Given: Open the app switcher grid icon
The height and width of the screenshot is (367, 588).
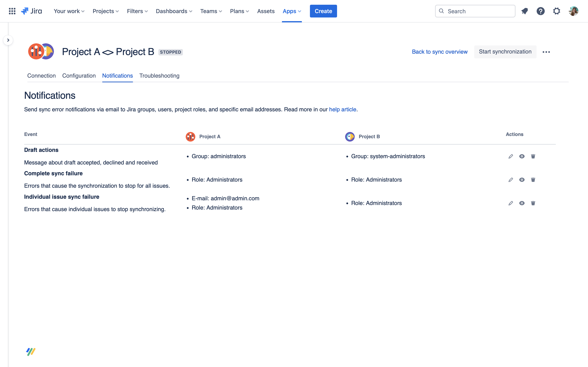Looking at the screenshot, I should click(x=12, y=11).
